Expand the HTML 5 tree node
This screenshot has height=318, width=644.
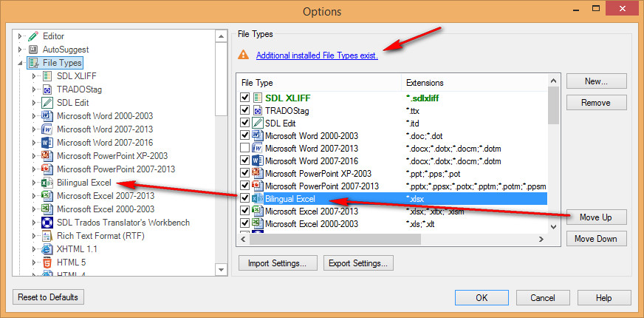pos(34,263)
